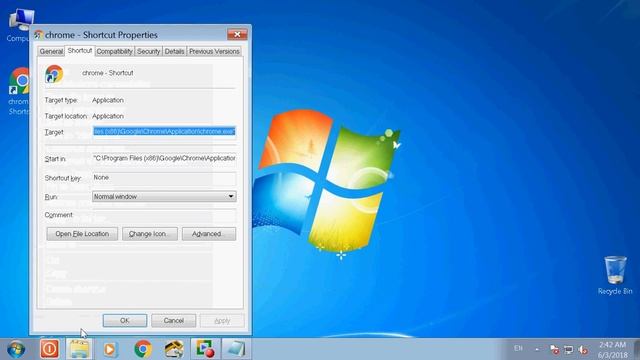Viewport: 640px width, 360px height.
Task: Open the Compatibility tab
Action: [x=114, y=51]
